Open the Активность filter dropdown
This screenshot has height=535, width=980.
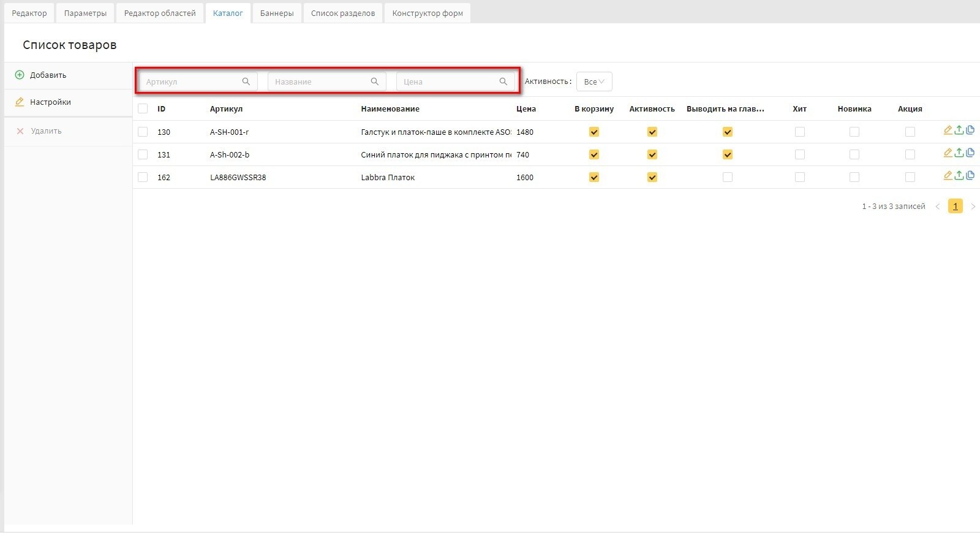tap(594, 82)
